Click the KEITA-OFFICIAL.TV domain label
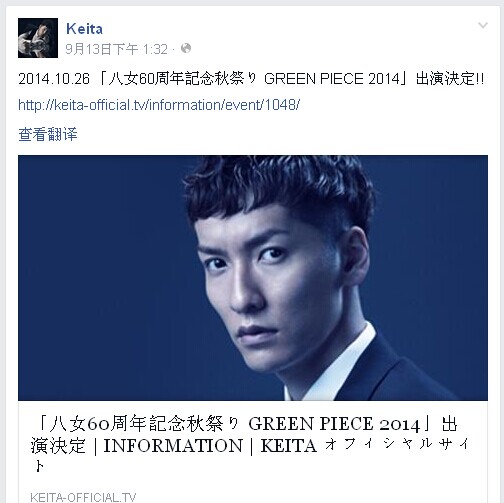This screenshot has height=503, width=504. pyautogui.click(x=83, y=498)
